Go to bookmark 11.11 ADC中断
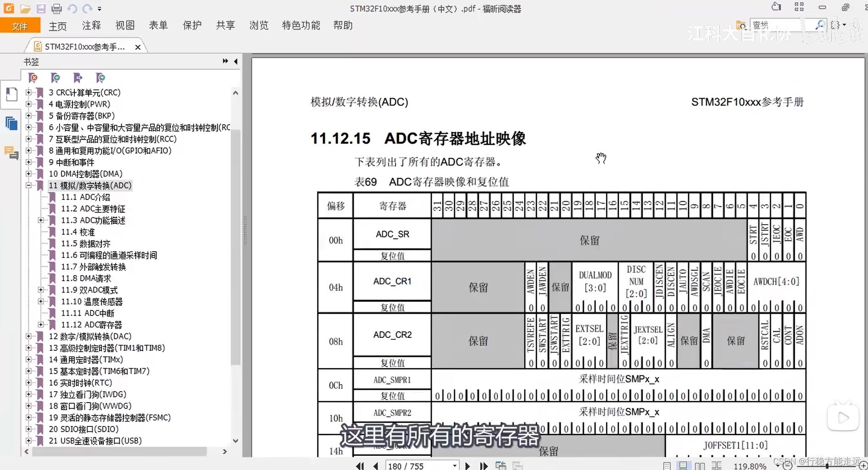Image resolution: width=868 pixels, height=470 pixels. (x=88, y=313)
